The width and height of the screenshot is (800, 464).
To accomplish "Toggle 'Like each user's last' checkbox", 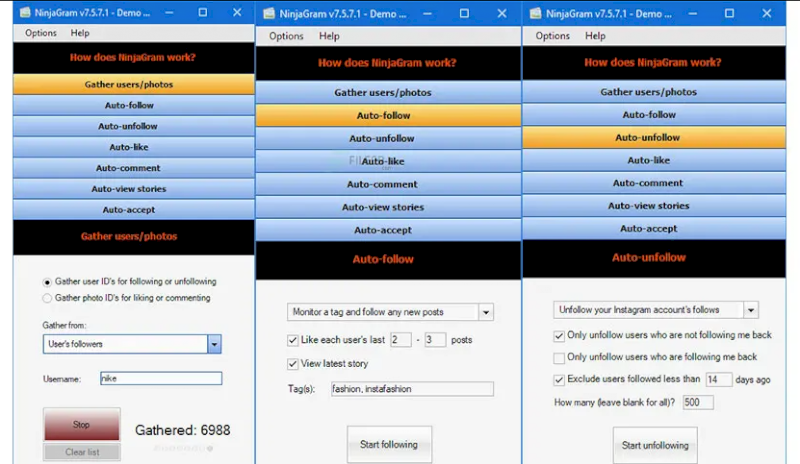I will [292, 340].
